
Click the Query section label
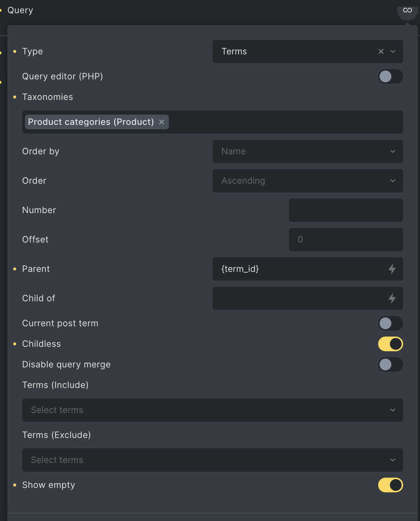tap(20, 10)
